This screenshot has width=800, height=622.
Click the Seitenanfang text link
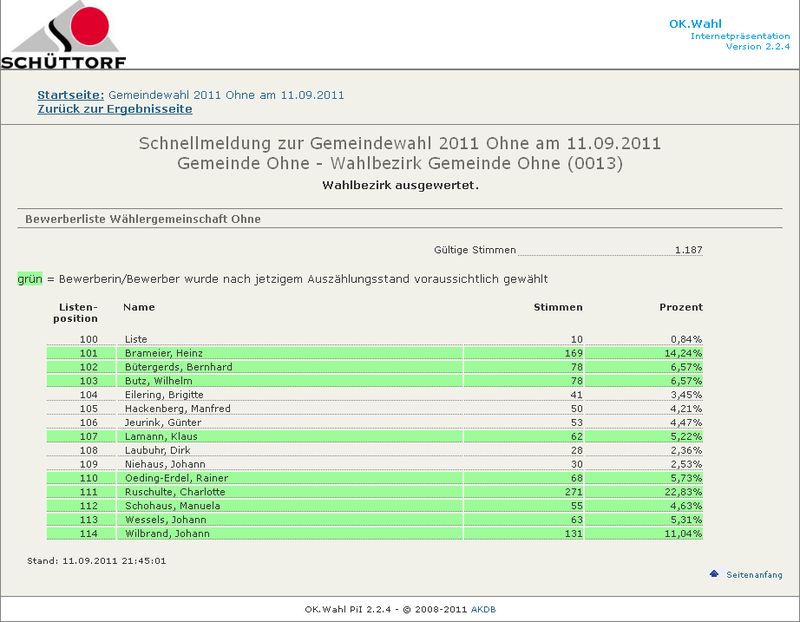click(754, 575)
